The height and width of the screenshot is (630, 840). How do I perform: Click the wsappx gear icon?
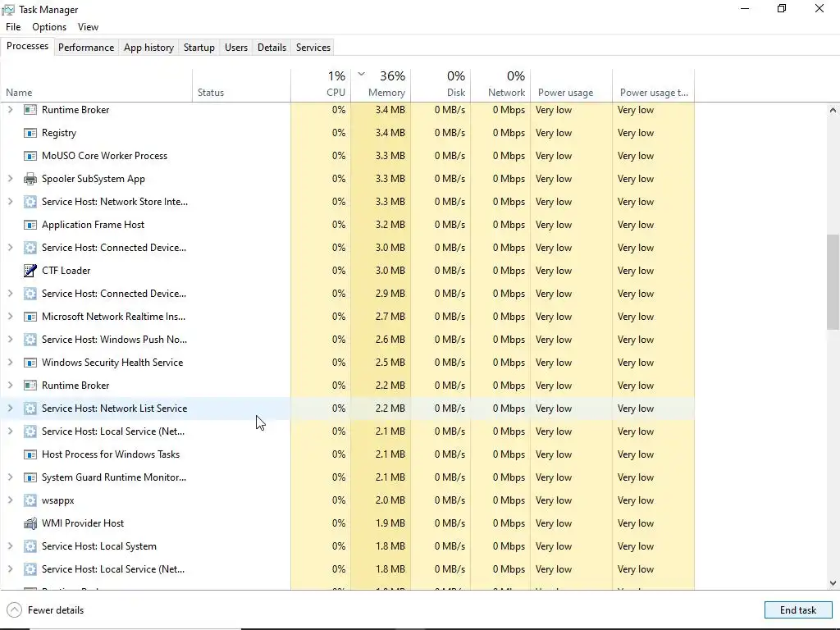click(x=30, y=500)
